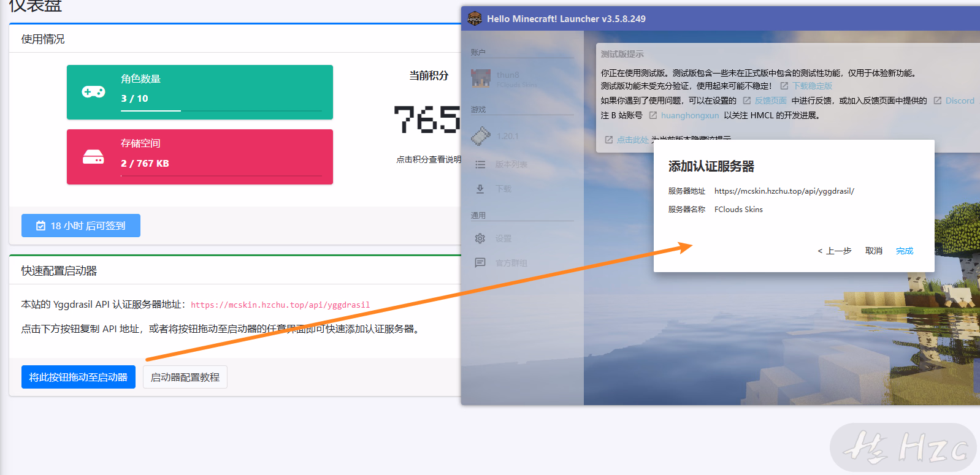
Task: Click the FClouds Skins server name in the dialog
Action: tap(738, 210)
